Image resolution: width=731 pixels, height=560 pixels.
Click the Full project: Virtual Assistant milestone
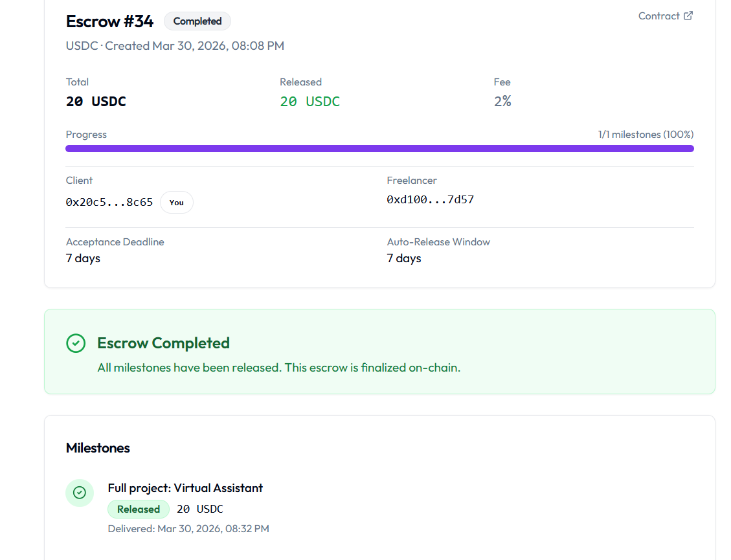coord(185,487)
